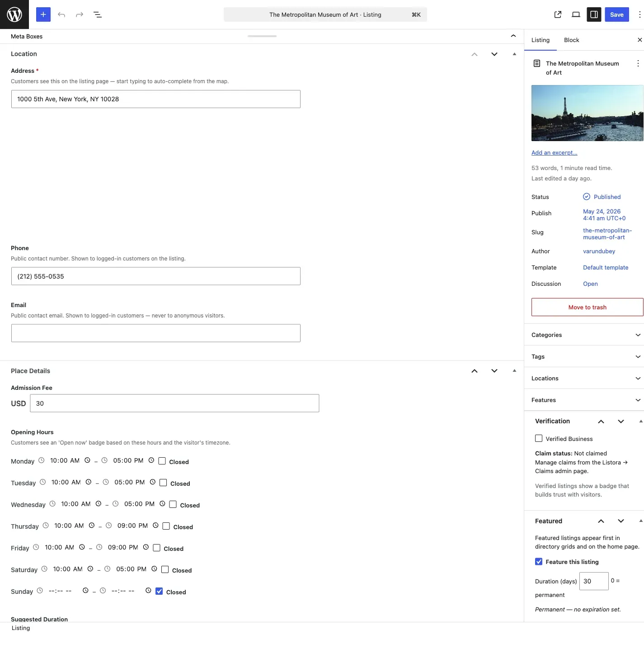Change the Default template setting

click(x=606, y=267)
